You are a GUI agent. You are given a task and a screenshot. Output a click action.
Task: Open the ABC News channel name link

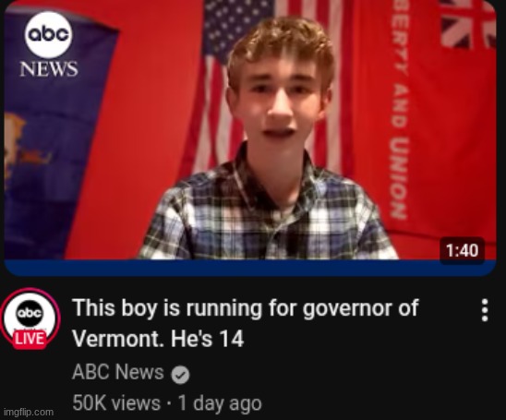click(x=118, y=372)
